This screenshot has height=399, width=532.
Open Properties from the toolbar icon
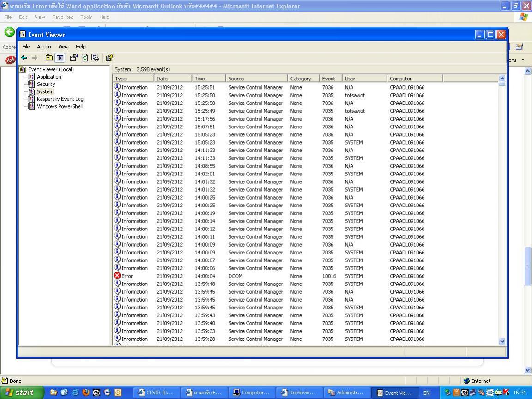pos(73,58)
